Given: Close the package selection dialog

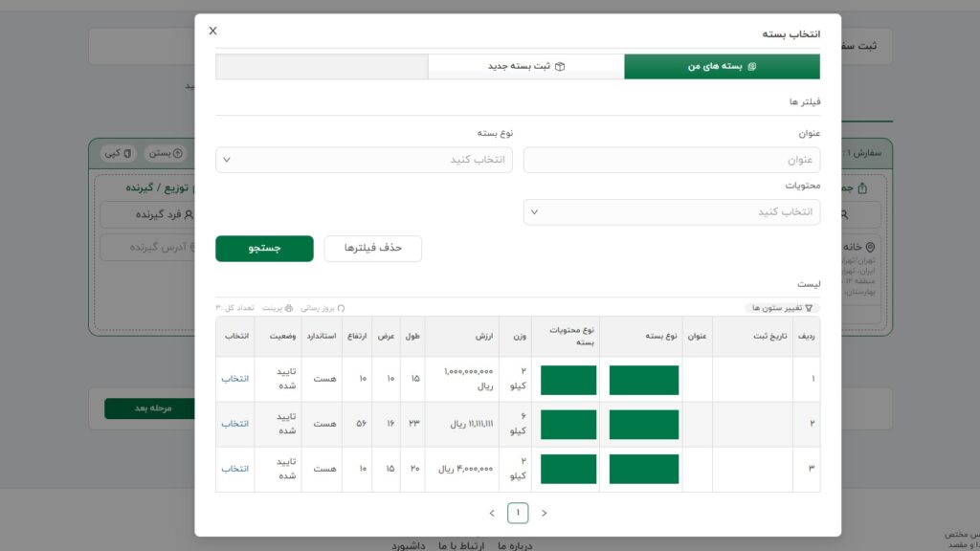Looking at the screenshot, I should [x=212, y=31].
